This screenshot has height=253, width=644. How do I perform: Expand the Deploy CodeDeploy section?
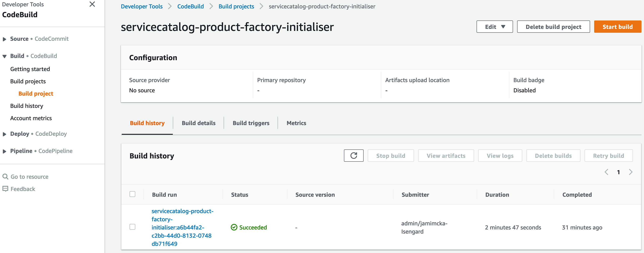click(4, 134)
